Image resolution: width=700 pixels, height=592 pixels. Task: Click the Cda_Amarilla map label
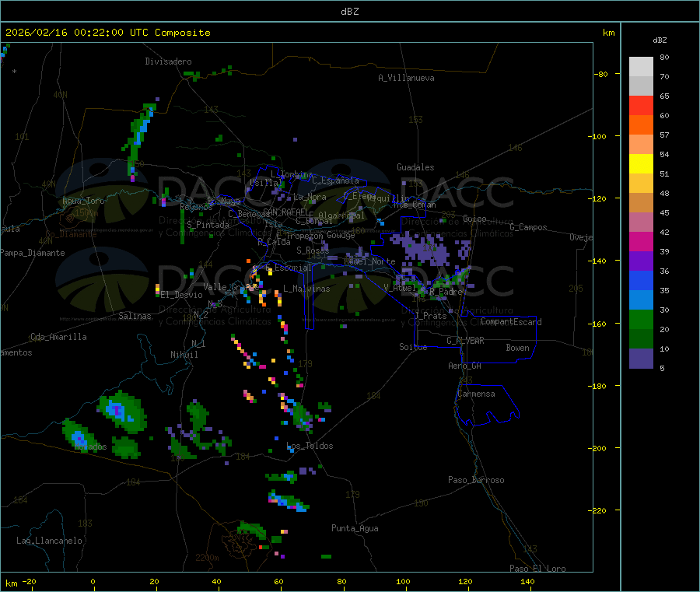click(58, 337)
